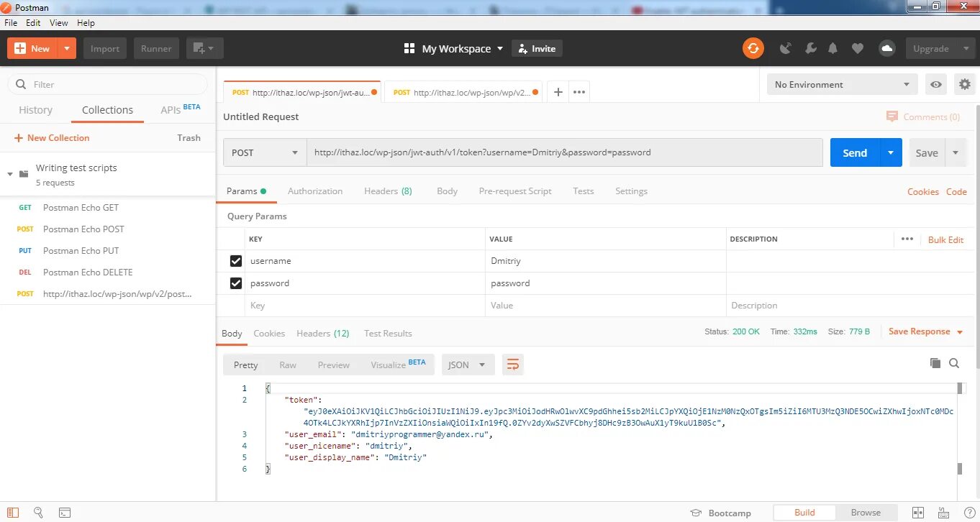This screenshot has height=522, width=980.
Task: Toggle sidebar icon in status bar
Action: (12, 513)
